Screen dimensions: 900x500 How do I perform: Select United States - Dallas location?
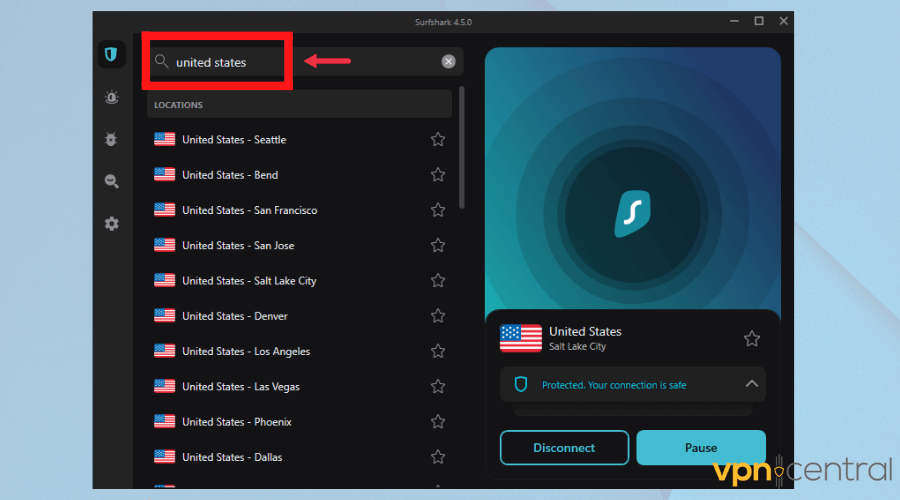tap(300, 457)
